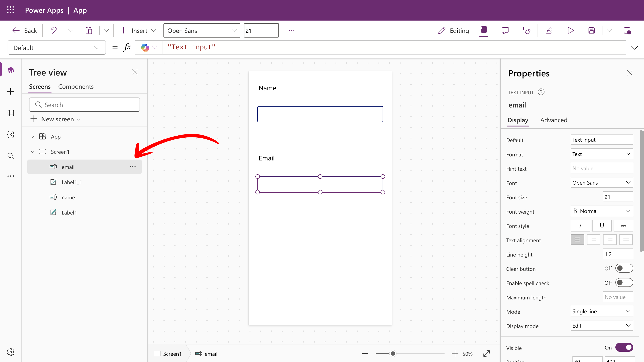Run the App checker stethoscope icon
The width and height of the screenshot is (644, 362).
click(x=527, y=30)
